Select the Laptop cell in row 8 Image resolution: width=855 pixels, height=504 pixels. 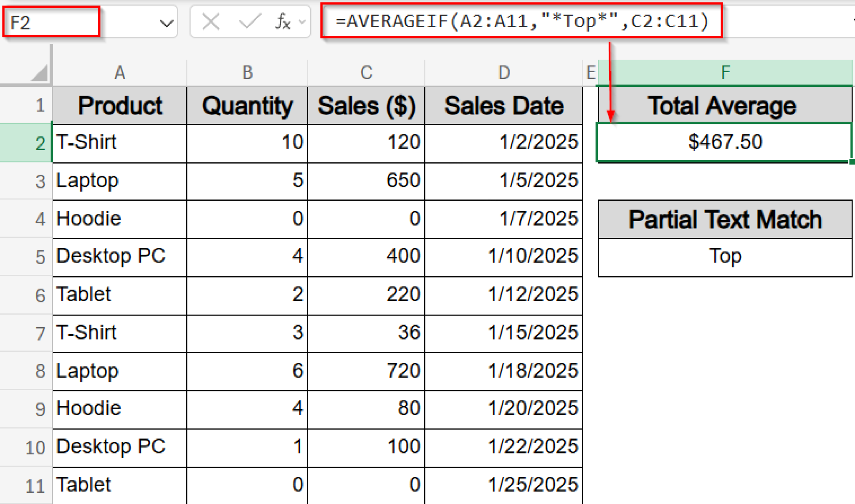pyautogui.click(x=119, y=370)
